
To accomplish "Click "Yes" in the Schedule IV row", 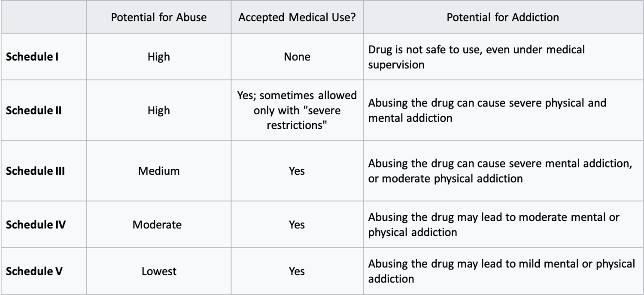I will click(297, 225).
